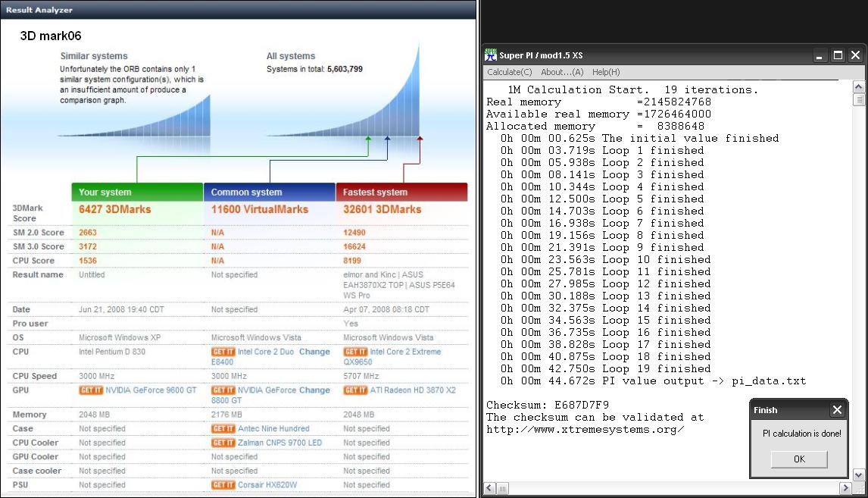
Task: Click the Super PI scroll down arrow
Action: coord(858,475)
